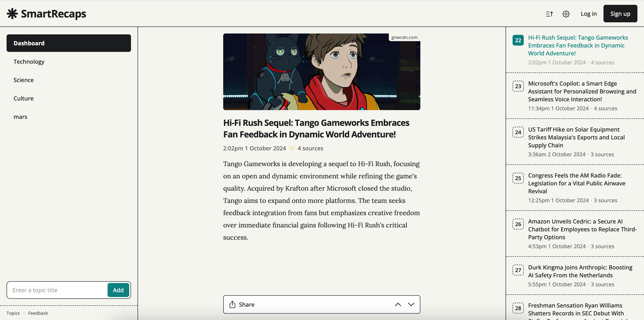Click 2:02pm 1 October 2024 under main headline
The image size is (644, 320).
click(x=254, y=148)
